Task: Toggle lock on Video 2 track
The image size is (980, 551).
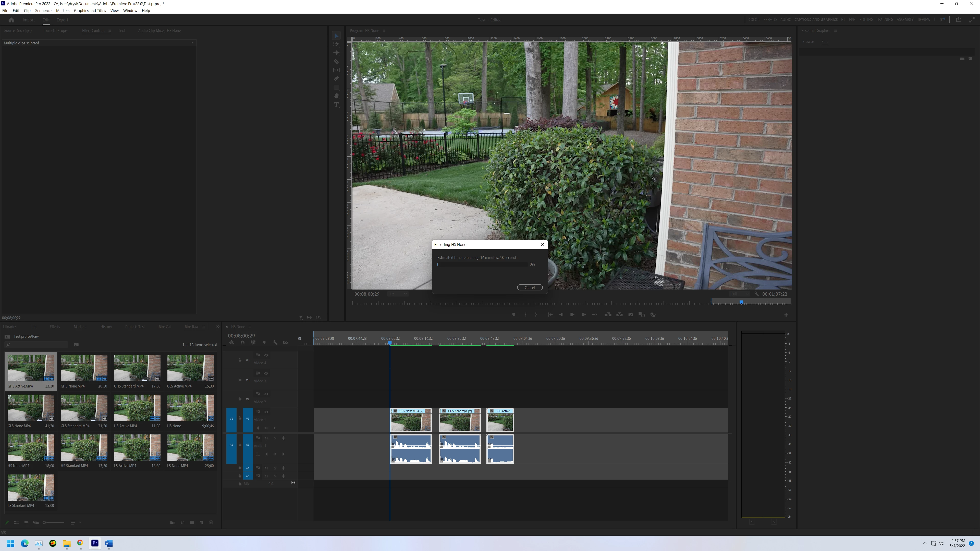Action: click(x=240, y=399)
